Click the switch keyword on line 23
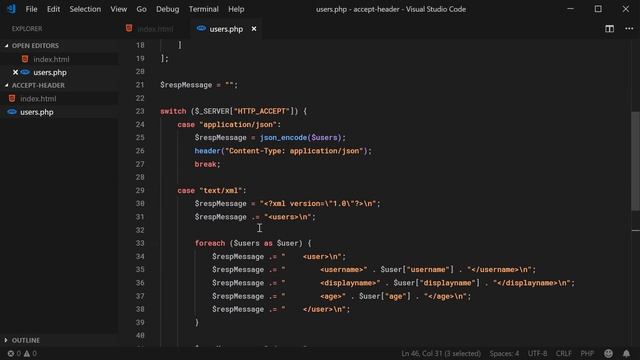 173,111
